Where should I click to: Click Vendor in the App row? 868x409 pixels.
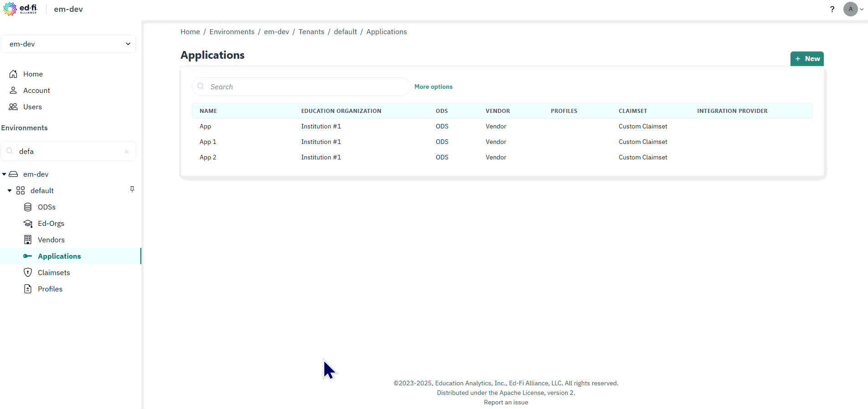496,126
